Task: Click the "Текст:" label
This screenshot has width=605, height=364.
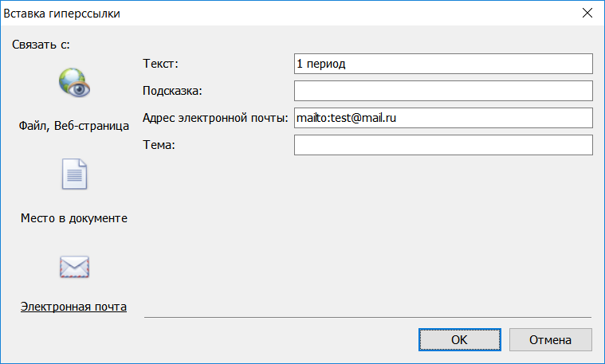Action: (160, 64)
